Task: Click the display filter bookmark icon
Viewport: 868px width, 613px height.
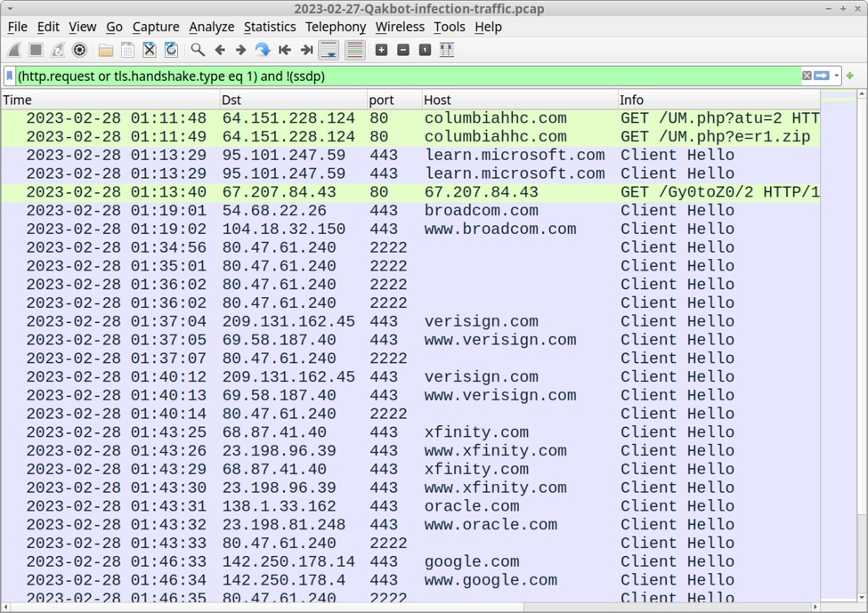Action: (x=10, y=76)
